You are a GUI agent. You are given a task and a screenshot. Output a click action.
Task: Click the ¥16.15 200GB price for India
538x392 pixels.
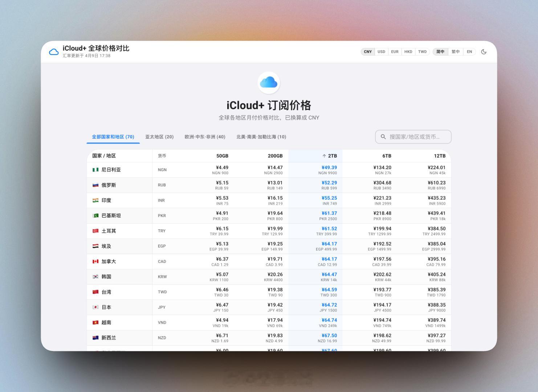[275, 198]
